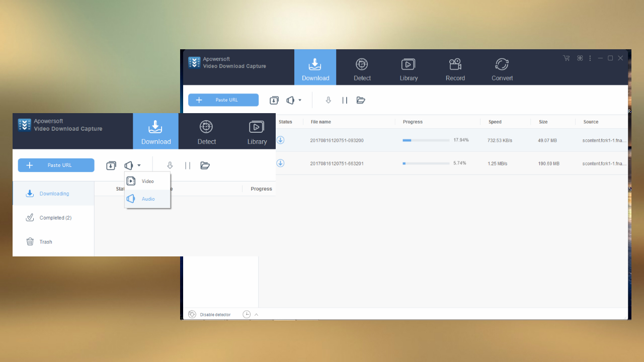The height and width of the screenshot is (362, 644).
Task: Sort by the Speed column header
Action: click(495, 122)
